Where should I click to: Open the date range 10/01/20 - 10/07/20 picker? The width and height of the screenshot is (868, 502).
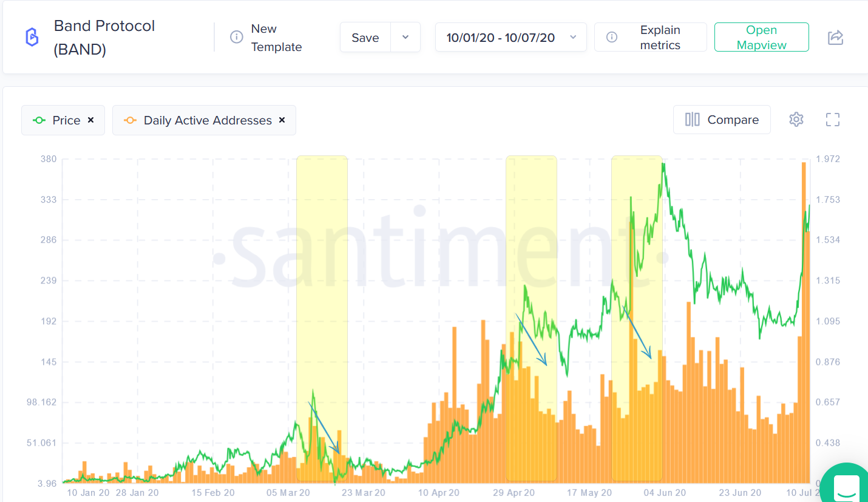[x=511, y=37]
